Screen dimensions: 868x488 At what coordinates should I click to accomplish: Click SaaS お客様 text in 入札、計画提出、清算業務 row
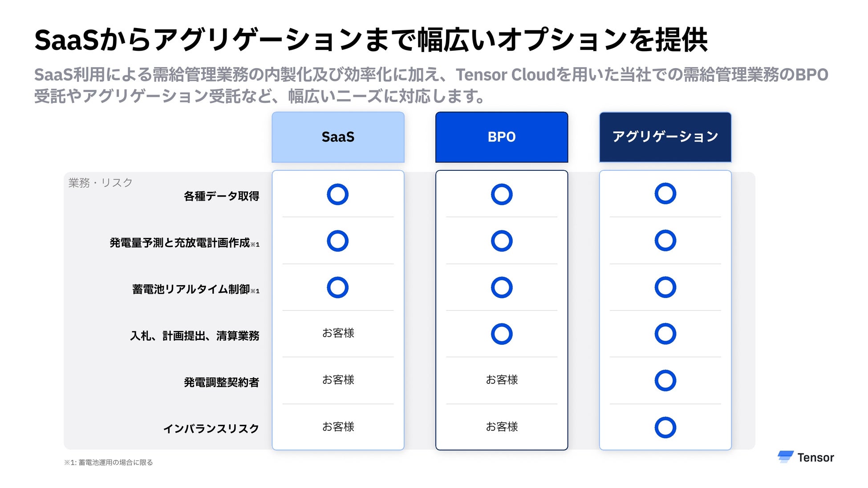(x=338, y=333)
